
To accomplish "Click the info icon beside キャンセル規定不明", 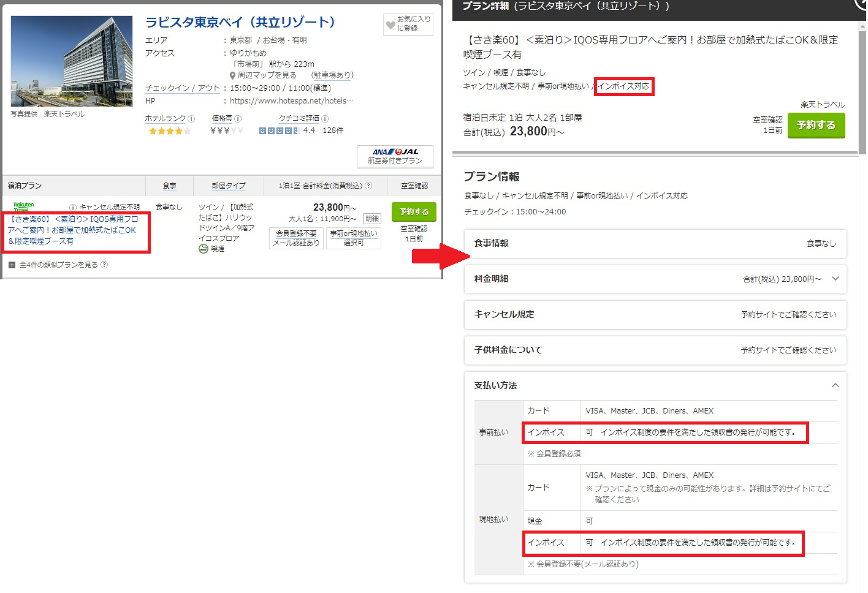I will (x=73, y=207).
